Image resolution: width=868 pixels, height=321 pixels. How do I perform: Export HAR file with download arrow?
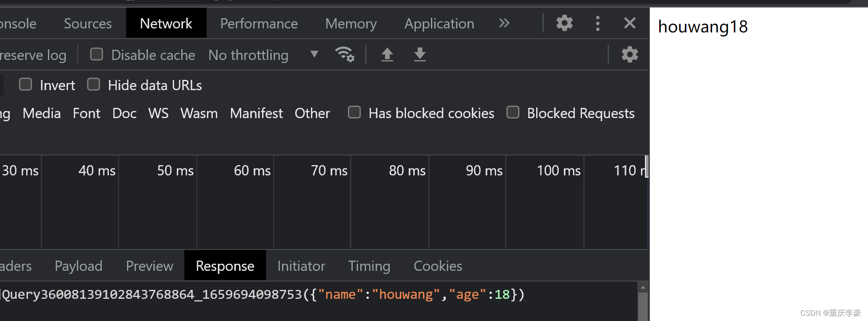point(420,55)
